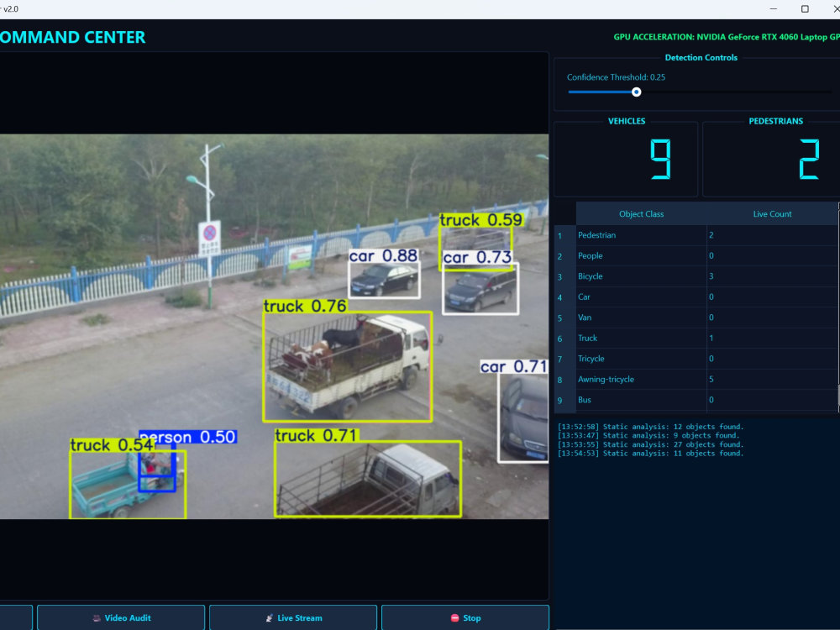Screen dimensions: 840x630
Task: Click the VEHICLES counter display
Action: [626, 159]
